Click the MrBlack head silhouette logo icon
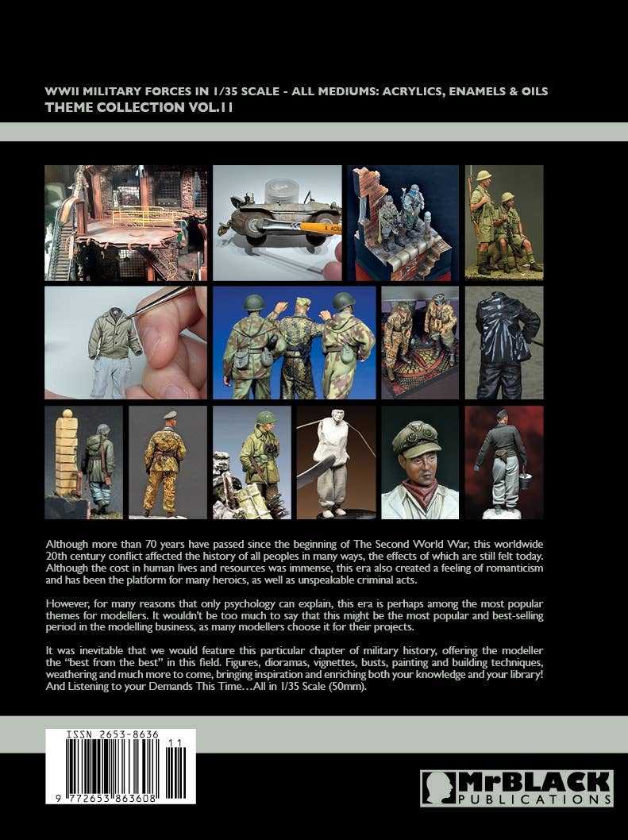628x840 pixels. pos(437,788)
